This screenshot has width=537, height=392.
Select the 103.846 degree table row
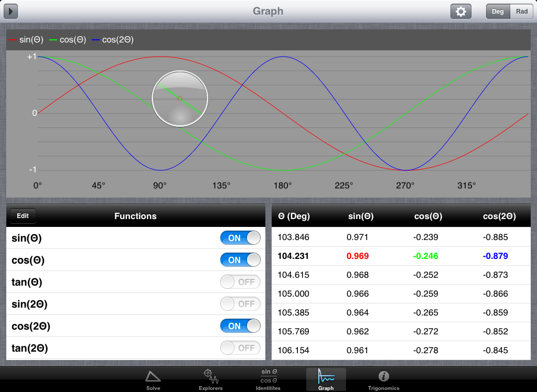pos(401,237)
